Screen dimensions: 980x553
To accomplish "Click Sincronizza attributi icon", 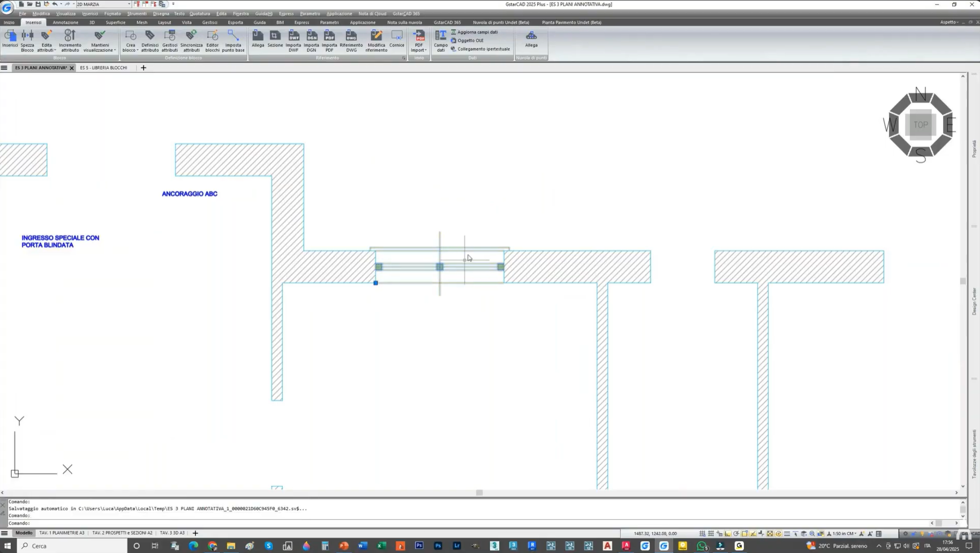I will [x=191, y=40].
